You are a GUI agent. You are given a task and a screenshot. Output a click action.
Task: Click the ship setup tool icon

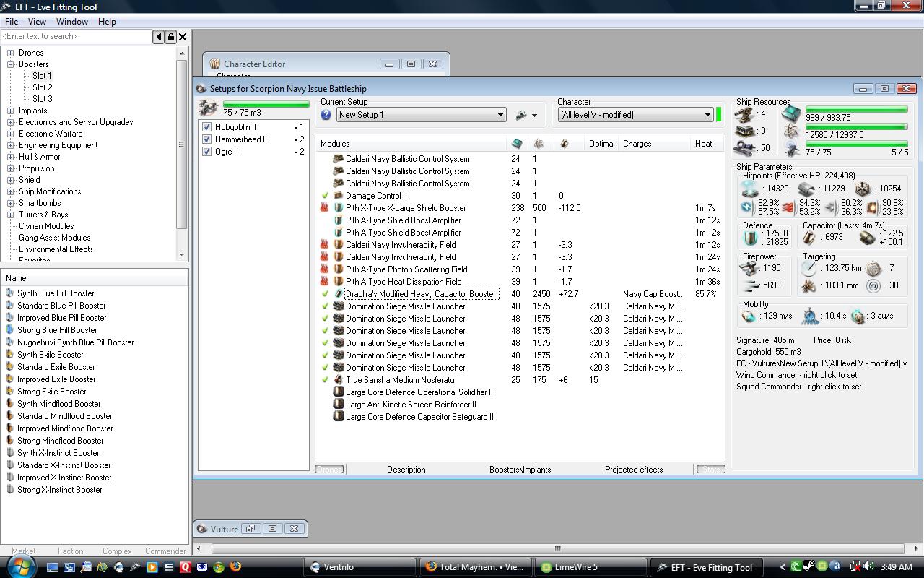click(x=521, y=115)
